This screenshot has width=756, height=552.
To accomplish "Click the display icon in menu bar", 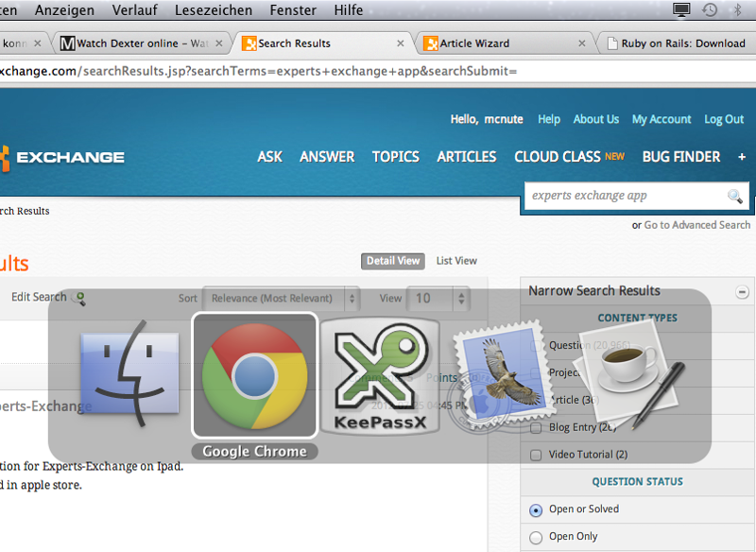I will pos(681,9).
